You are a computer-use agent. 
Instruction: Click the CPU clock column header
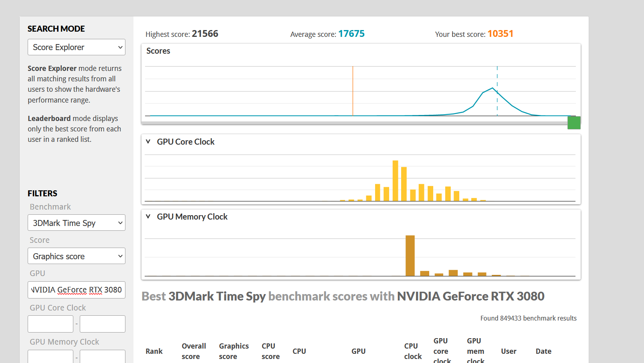pos(413,351)
